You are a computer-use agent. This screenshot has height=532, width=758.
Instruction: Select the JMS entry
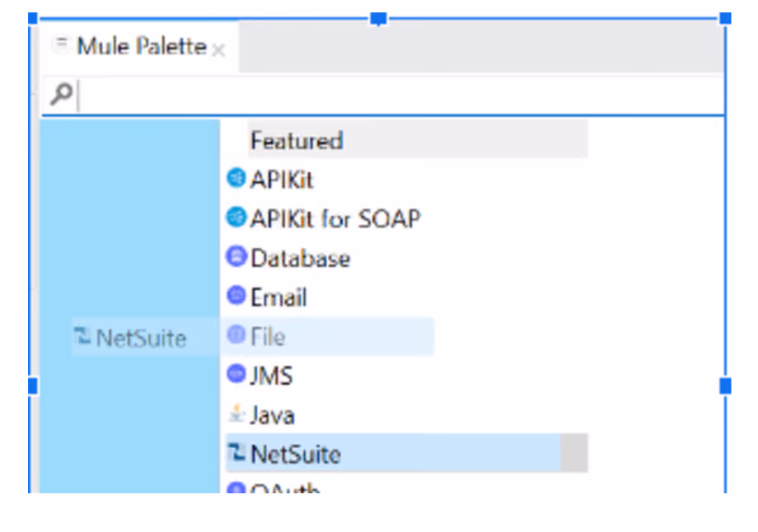(x=271, y=376)
